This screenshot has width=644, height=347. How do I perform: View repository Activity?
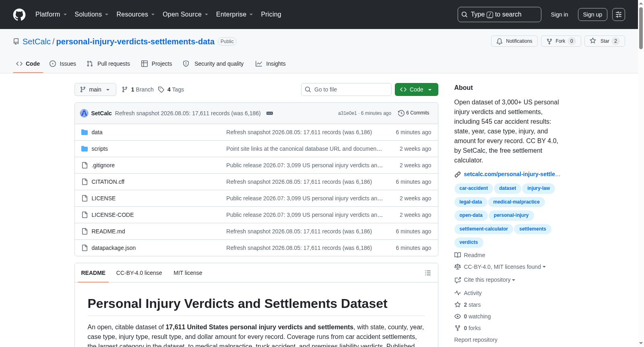[468, 293]
